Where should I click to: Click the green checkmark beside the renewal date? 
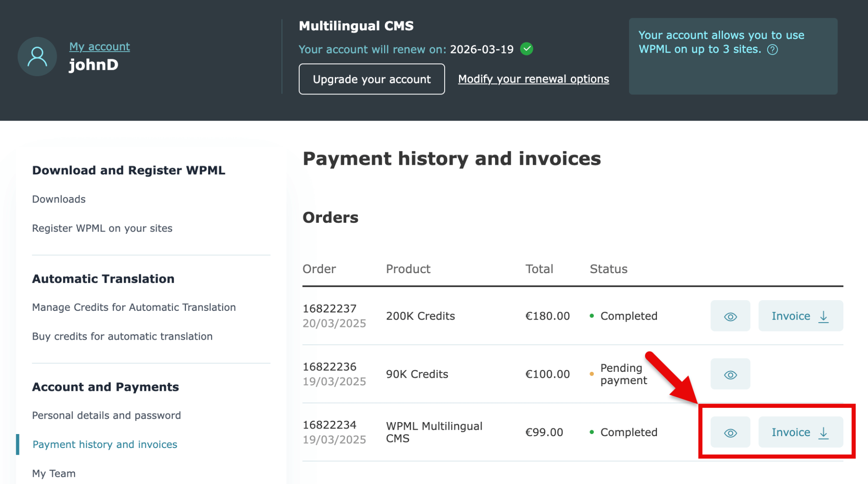coord(527,49)
